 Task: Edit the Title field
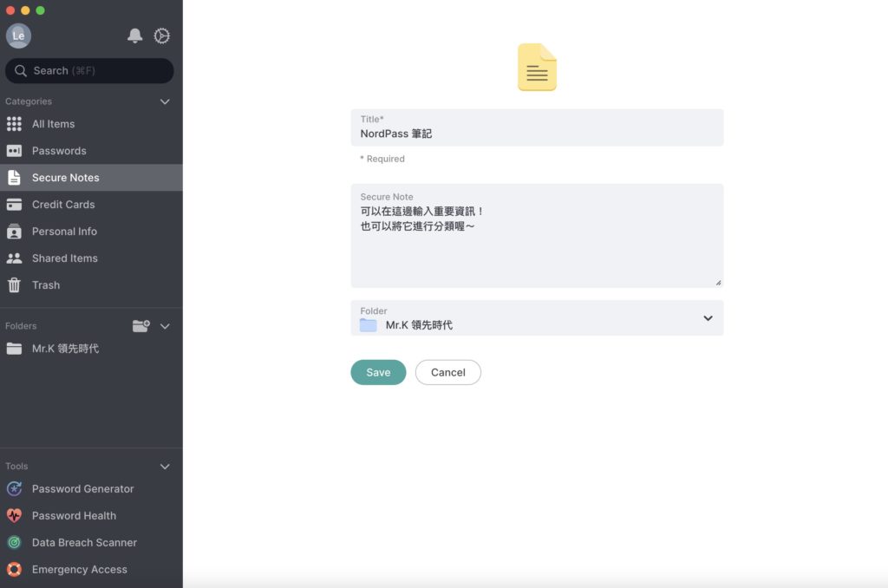[x=537, y=127]
